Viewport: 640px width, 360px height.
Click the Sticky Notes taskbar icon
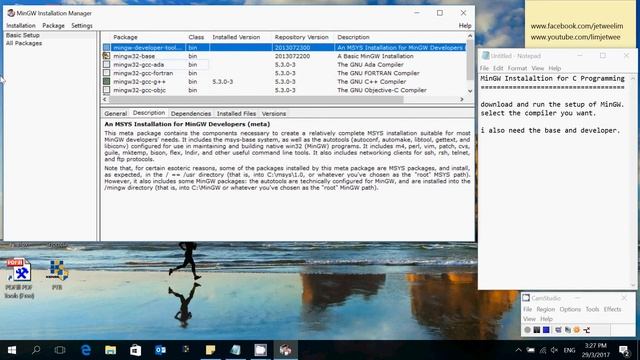click(211, 350)
